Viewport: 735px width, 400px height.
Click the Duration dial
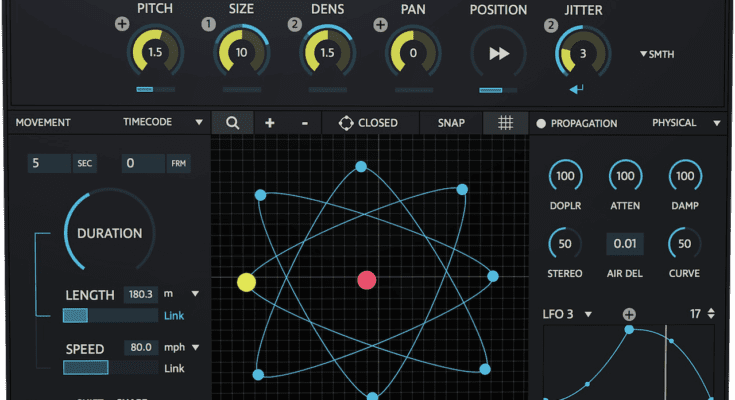point(109,234)
